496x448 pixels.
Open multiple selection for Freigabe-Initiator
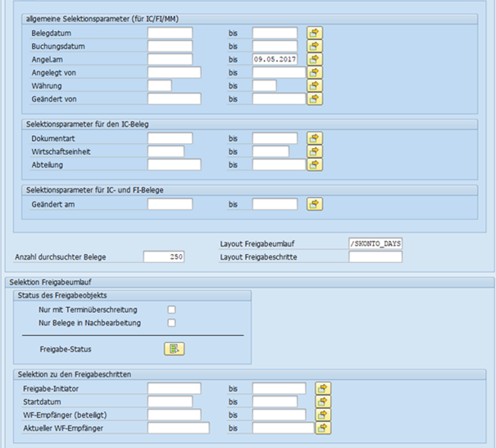[324, 388]
